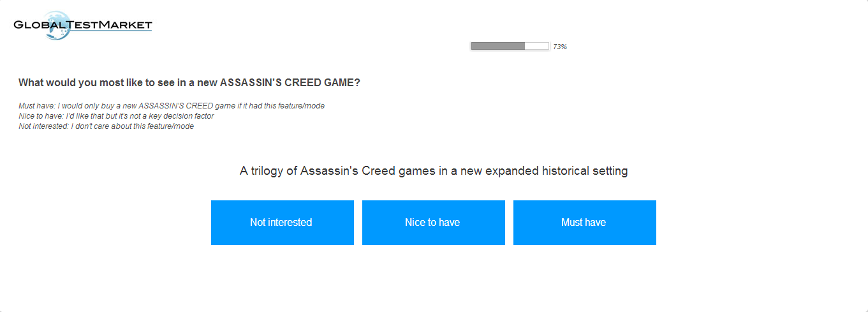Screen dimensions: 868x312
Task: Rate the trilogy feature as Must have
Action: (x=584, y=223)
